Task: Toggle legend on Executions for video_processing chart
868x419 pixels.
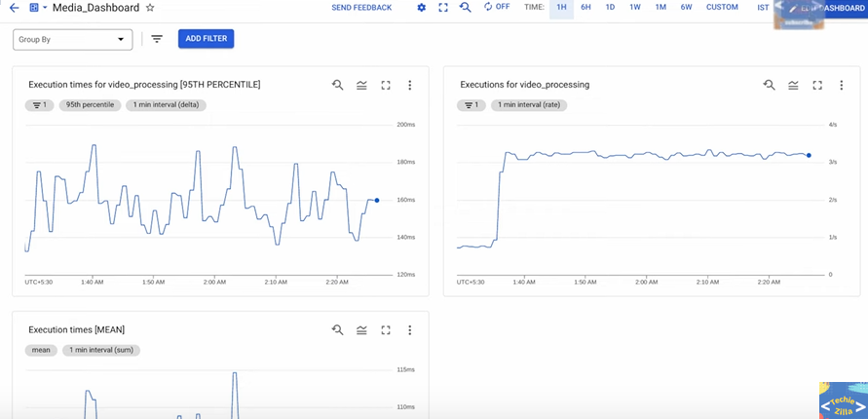Action: (x=793, y=85)
